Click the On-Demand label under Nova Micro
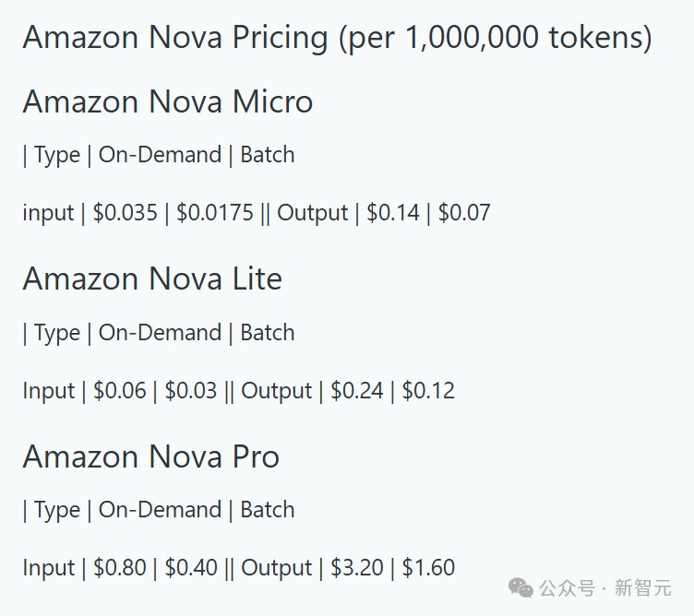The image size is (694, 616). [160, 155]
